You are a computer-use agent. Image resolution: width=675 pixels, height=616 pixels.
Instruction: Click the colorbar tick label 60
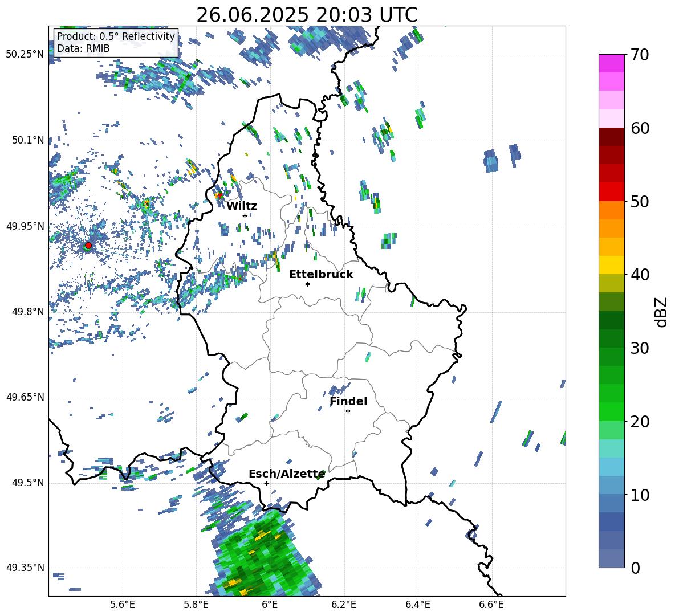point(639,129)
